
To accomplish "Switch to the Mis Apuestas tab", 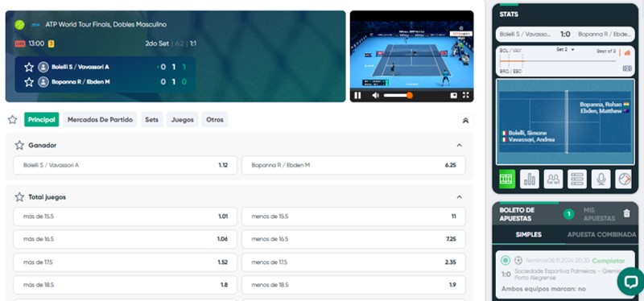I will [x=599, y=214].
